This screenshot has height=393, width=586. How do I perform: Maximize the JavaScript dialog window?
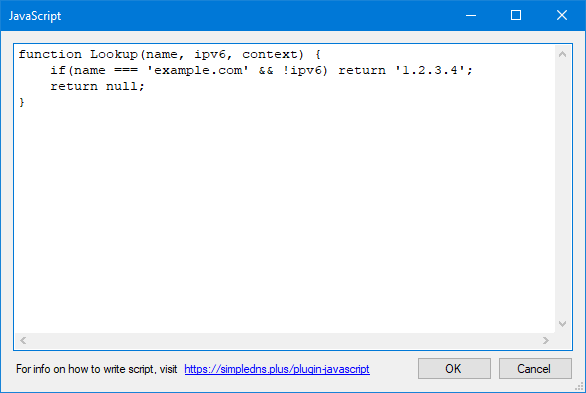[x=516, y=15]
